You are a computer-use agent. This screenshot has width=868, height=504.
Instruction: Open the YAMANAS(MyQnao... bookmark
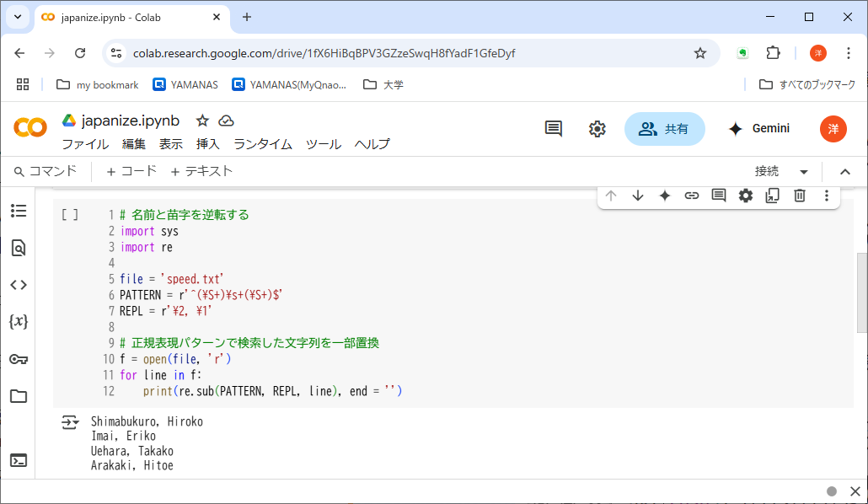289,85
